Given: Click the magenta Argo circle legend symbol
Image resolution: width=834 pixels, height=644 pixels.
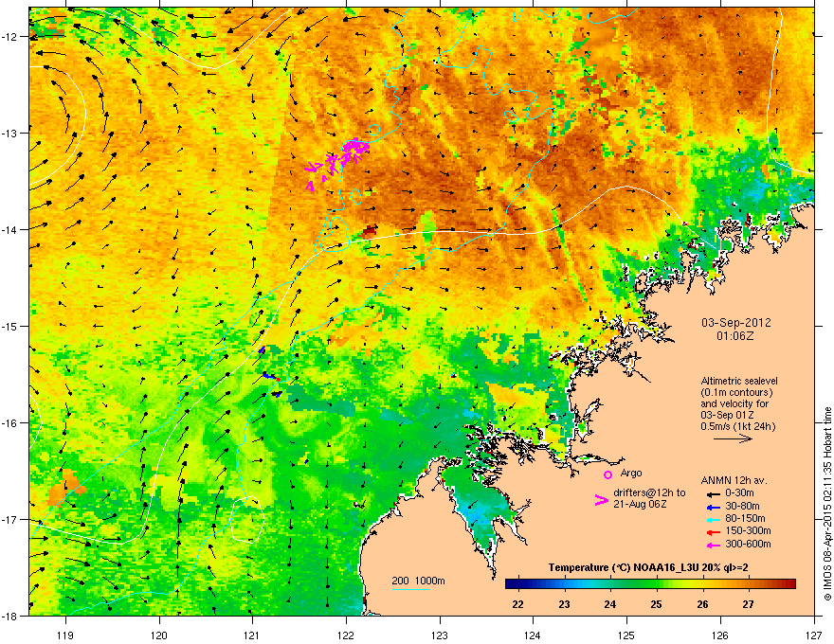Looking at the screenshot, I should coord(607,474).
